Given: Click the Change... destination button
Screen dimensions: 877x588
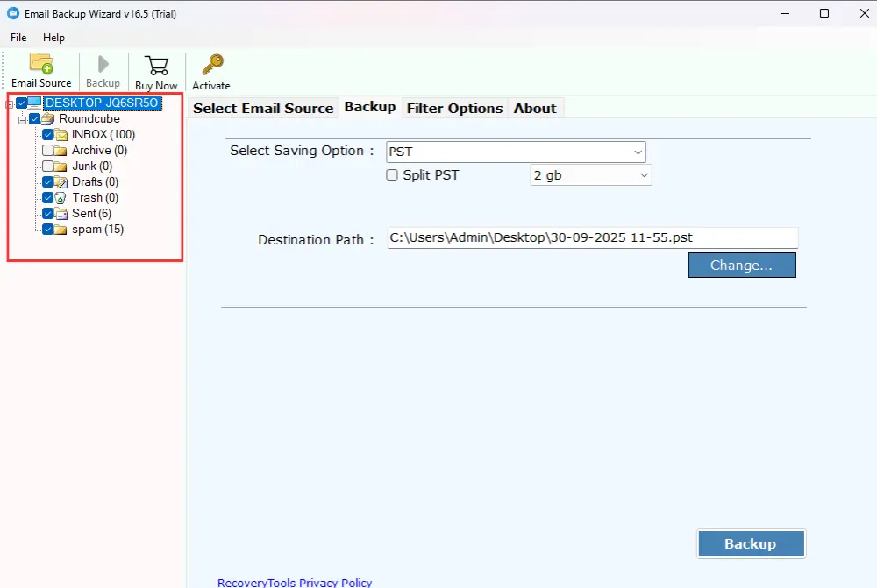Looking at the screenshot, I should (x=741, y=266).
